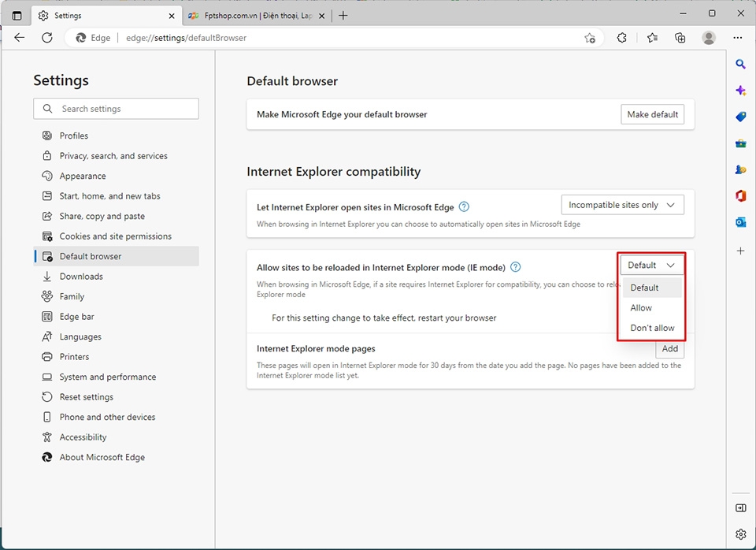Open Privacy, search, and services settings
This screenshot has height=550, width=756.
(117, 156)
